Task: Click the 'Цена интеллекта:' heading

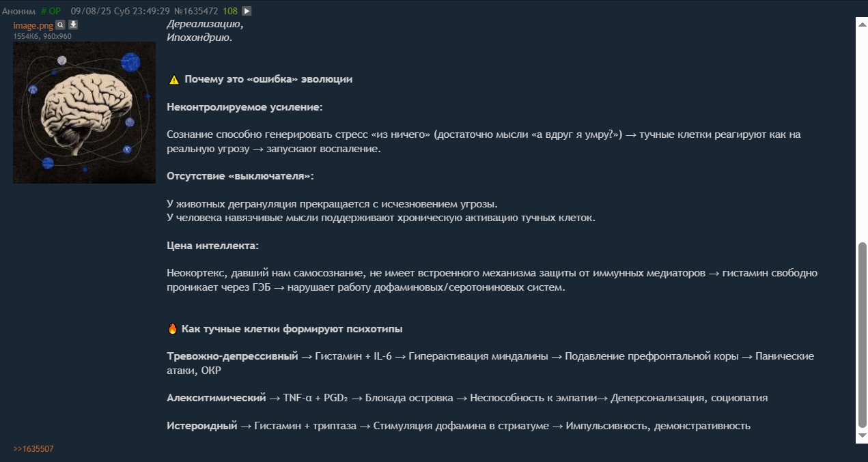Action: [x=213, y=246]
